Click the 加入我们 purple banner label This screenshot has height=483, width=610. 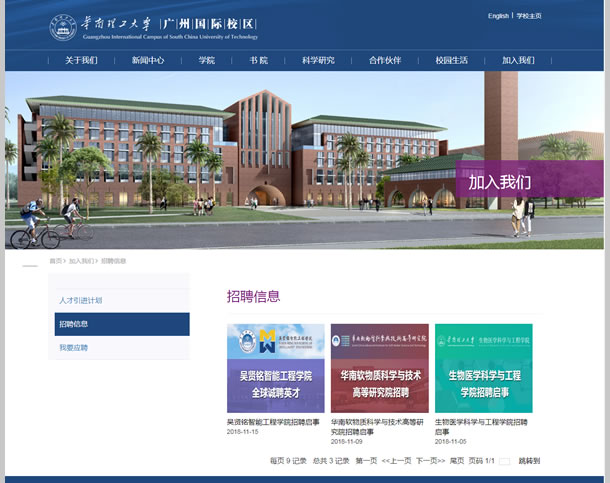(x=500, y=182)
